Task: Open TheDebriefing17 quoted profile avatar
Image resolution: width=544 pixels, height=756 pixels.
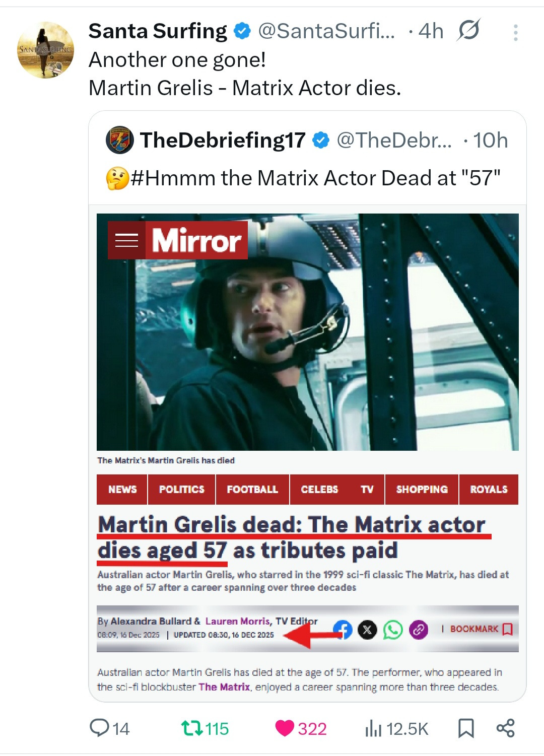Action: [x=120, y=140]
